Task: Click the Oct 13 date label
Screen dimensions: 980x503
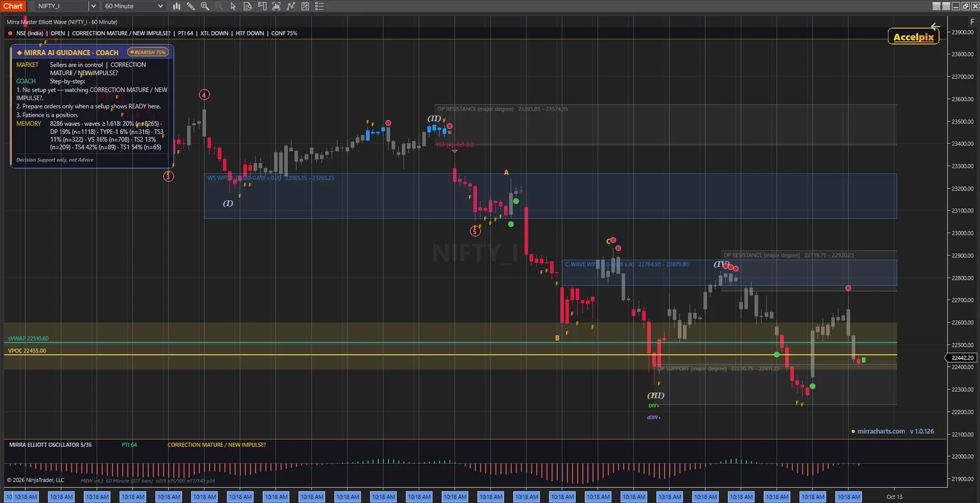Action: pos(894,497)
